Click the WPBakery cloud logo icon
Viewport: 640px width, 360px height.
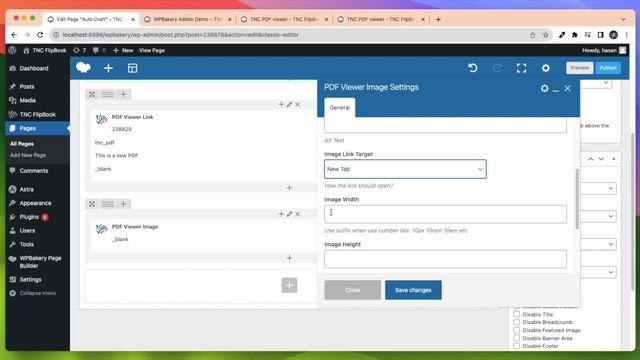point(83,68)
